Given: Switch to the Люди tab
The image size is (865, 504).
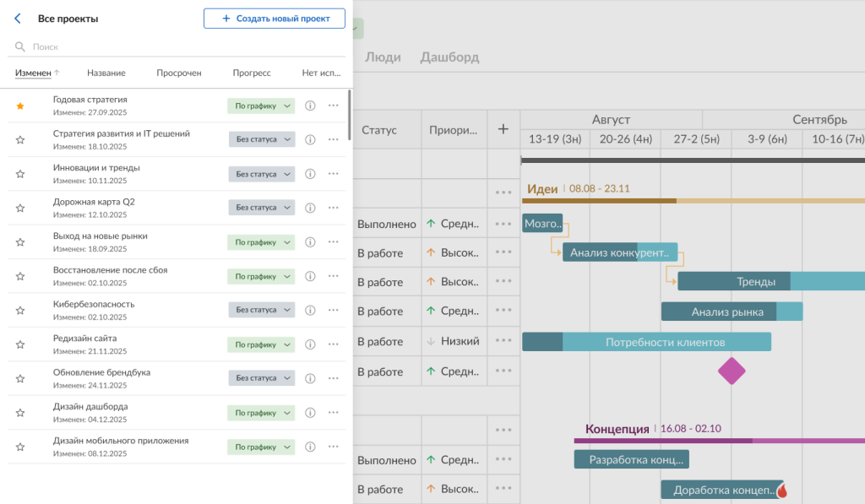Looking at the screenshot, I should (383, 57).
